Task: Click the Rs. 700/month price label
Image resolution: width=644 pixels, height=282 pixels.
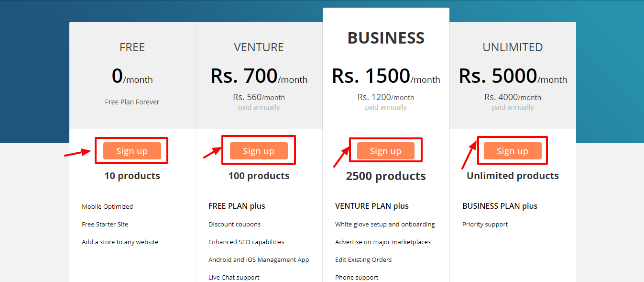Action: [259, 77]
